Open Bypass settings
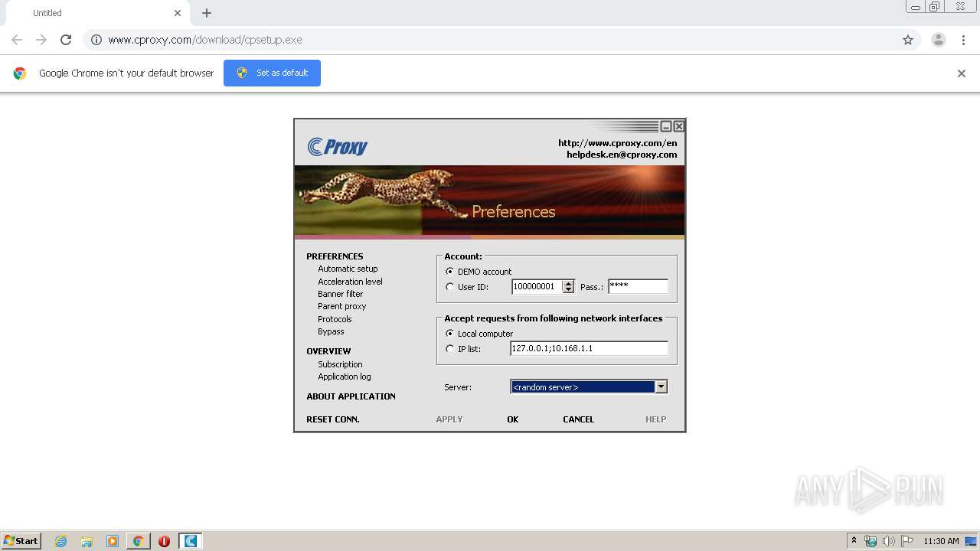 click(331, 331)
